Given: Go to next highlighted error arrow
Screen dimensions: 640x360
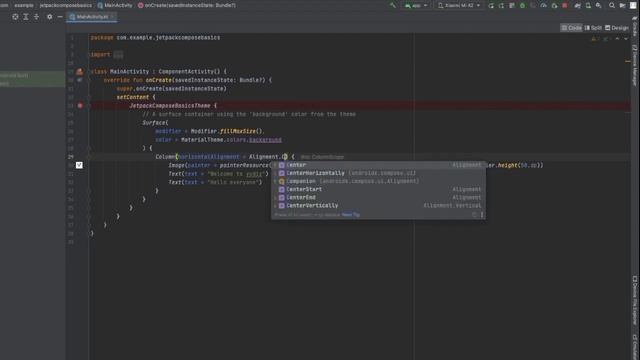Looking at the screenshot, I should [x=626, y=39].
